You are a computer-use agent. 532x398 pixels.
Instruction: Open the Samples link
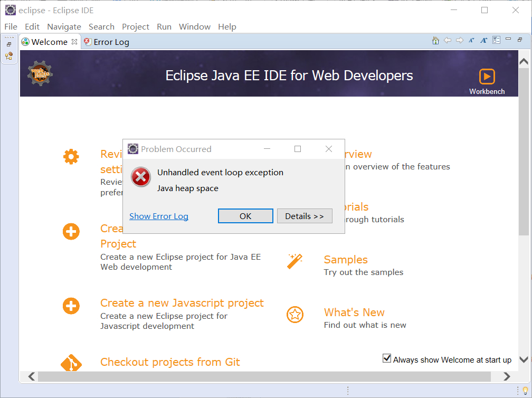[x=346, y=260]
